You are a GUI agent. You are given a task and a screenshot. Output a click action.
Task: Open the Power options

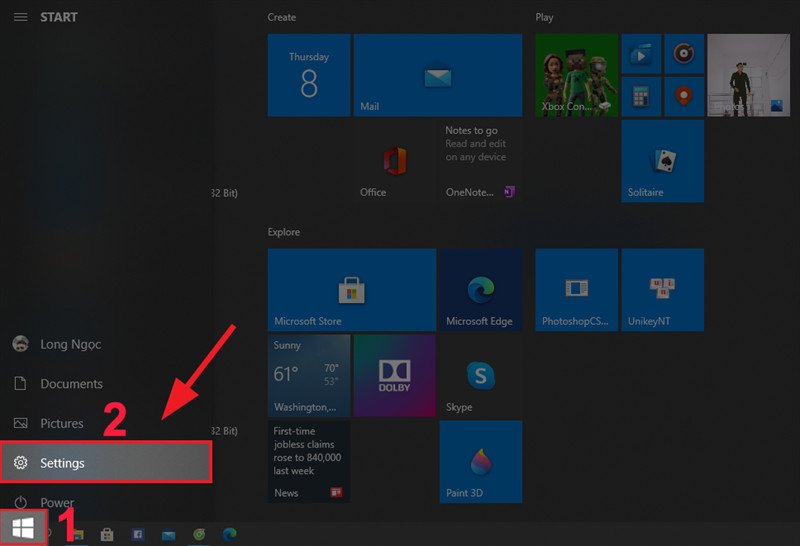coord(56,502)
